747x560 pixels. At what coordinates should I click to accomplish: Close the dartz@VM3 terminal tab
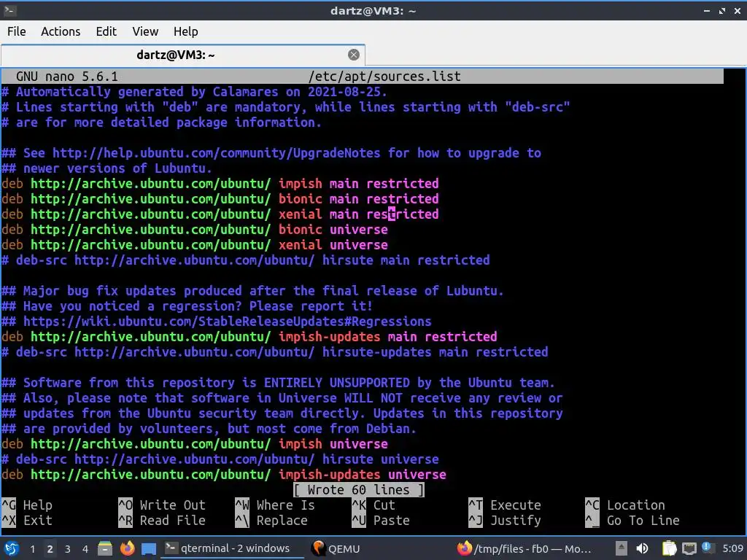coord(354,55)
